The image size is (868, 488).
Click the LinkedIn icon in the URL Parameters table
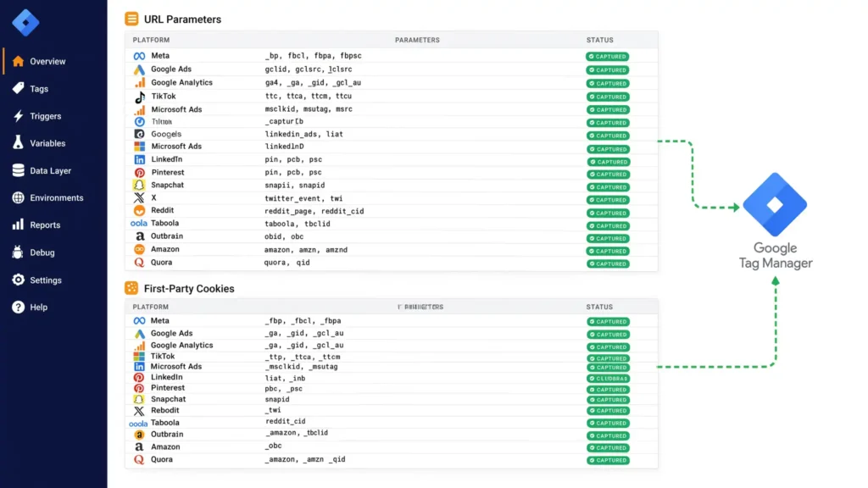tap(140, 159)
